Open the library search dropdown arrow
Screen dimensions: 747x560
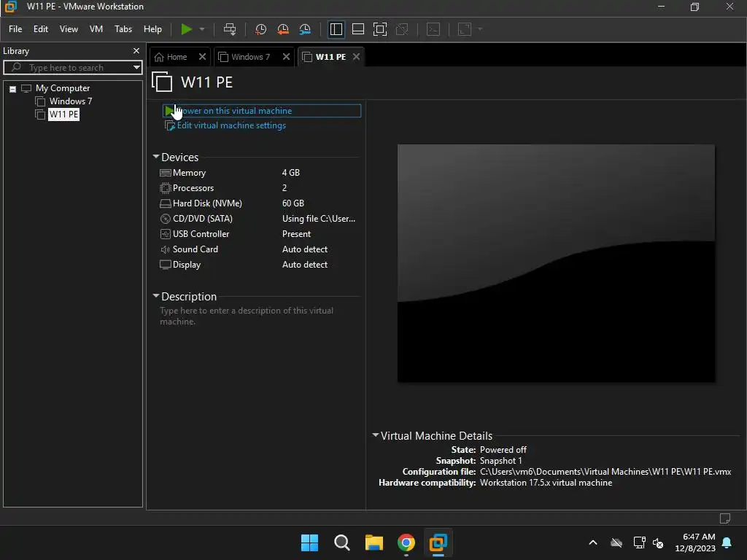pos(136,68)
